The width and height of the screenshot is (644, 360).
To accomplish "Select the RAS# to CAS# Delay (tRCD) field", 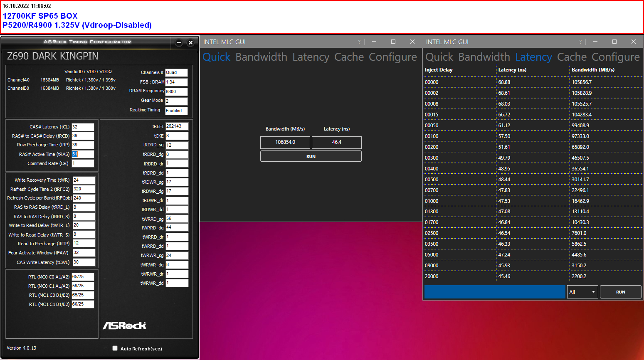I will 83,136.
